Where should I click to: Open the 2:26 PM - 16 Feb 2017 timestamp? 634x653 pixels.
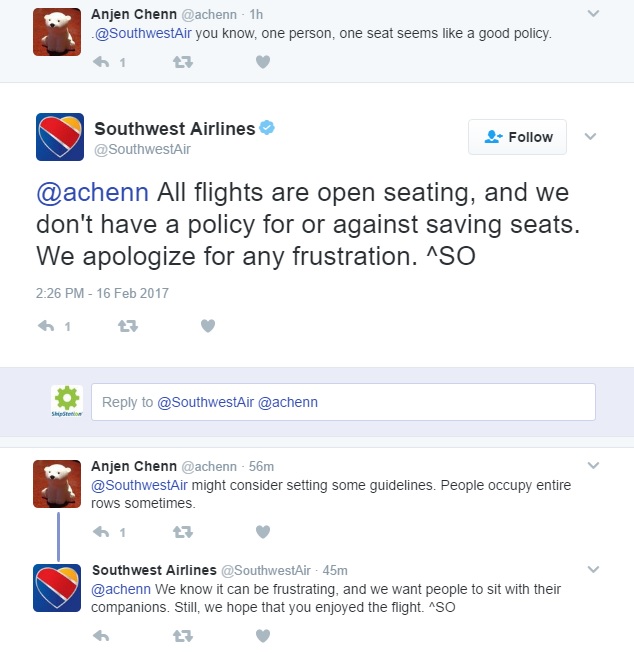[x=103, y=293]
